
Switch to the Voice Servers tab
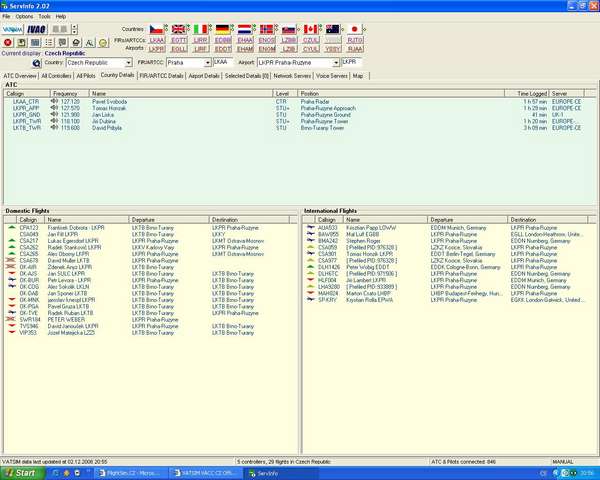tap(332, 76)
